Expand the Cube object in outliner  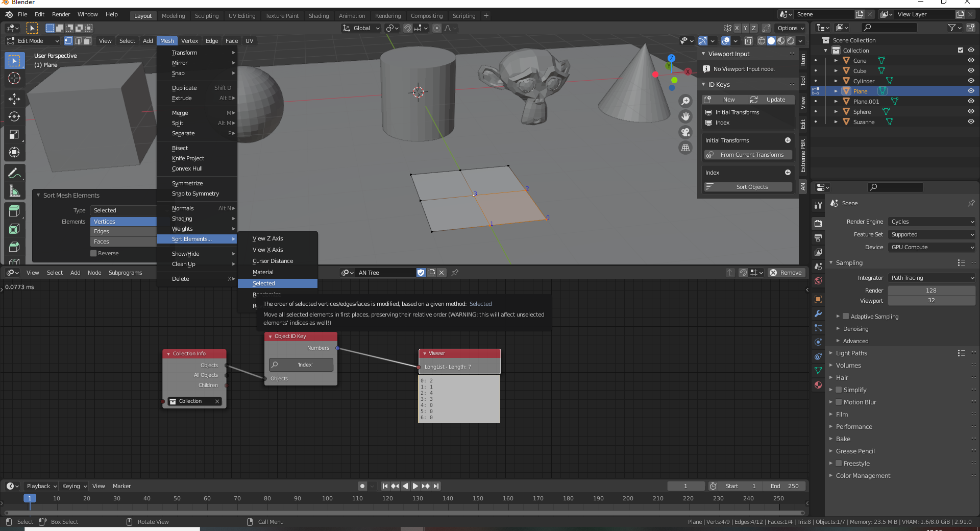836,71
